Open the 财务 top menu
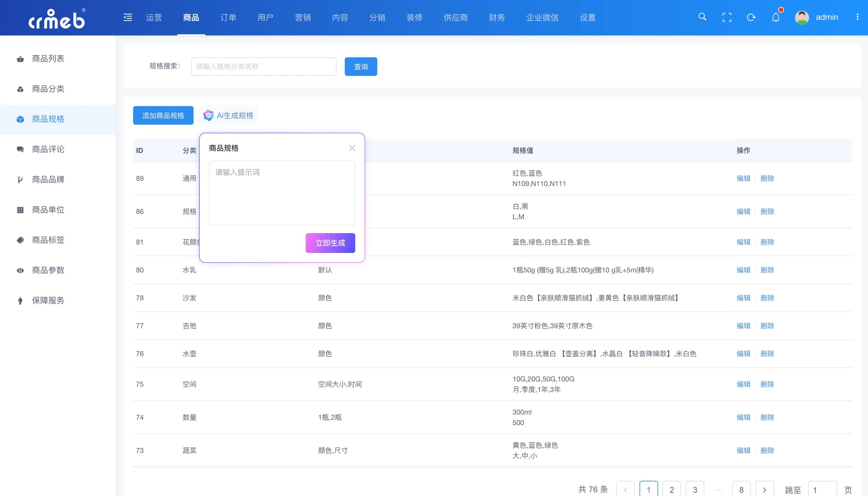The image size is (868, 496). (497, 17)
